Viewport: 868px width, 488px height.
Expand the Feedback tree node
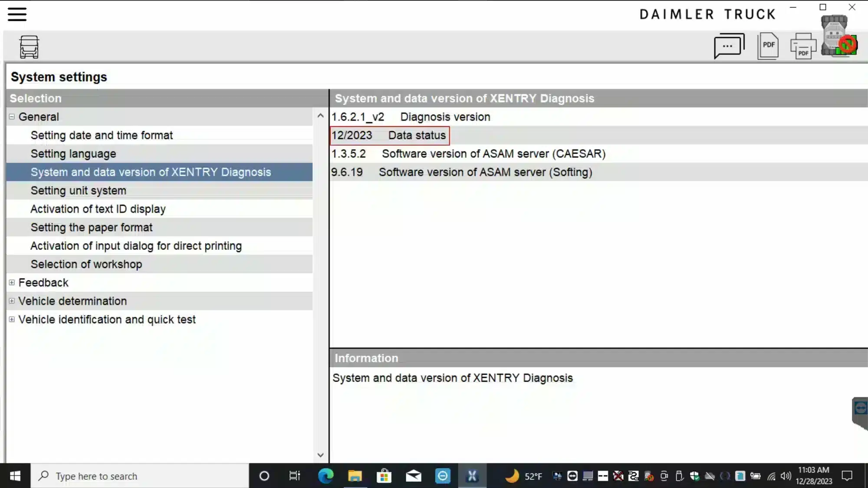(12, 282)
